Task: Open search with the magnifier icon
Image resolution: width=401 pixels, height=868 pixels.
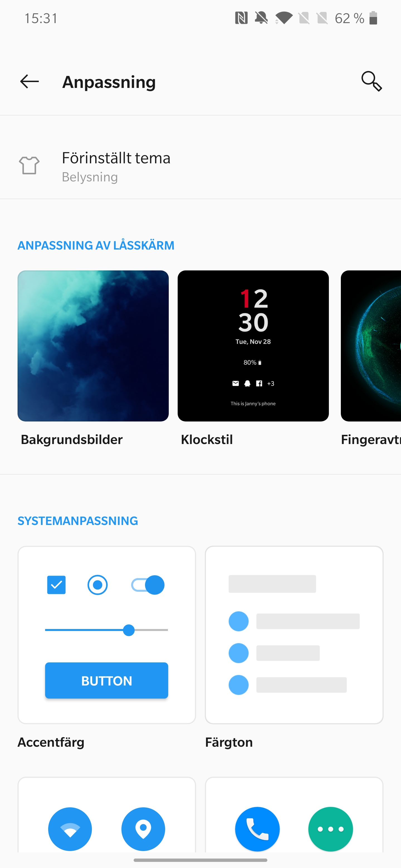Action: tap(371, 81)
